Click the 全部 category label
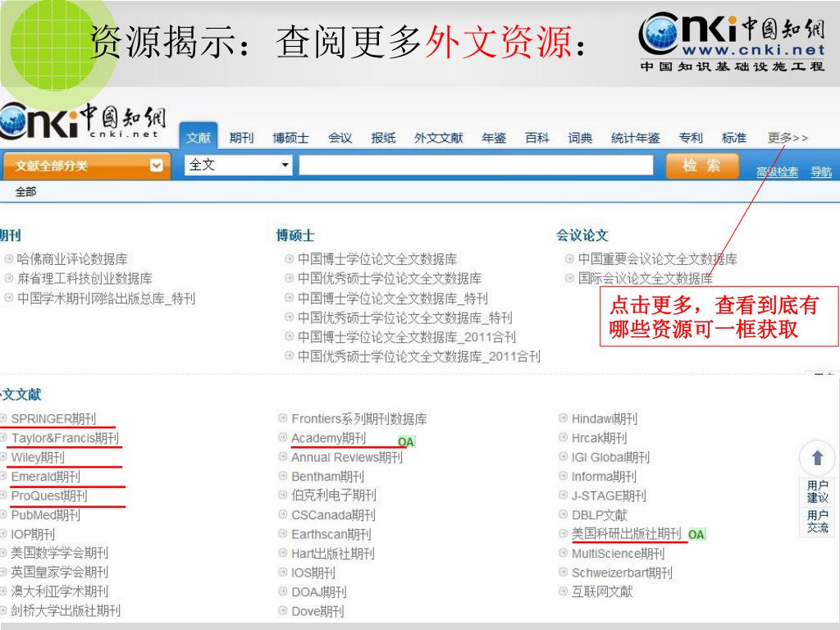 (25, 192)
